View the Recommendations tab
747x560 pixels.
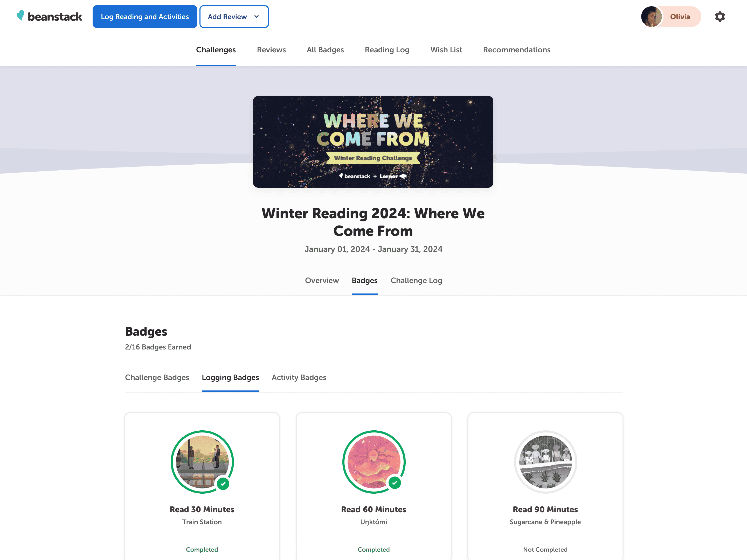click(x=516, y=50)
